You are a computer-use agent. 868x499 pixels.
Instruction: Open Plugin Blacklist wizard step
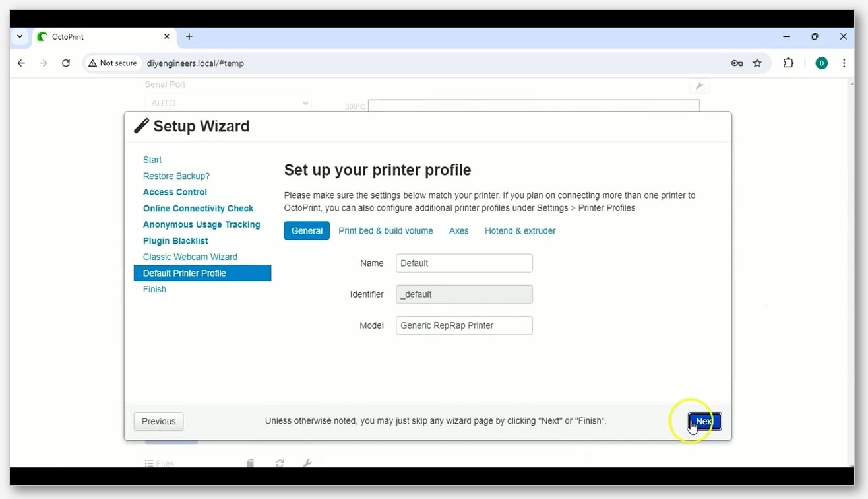[175, 241]
